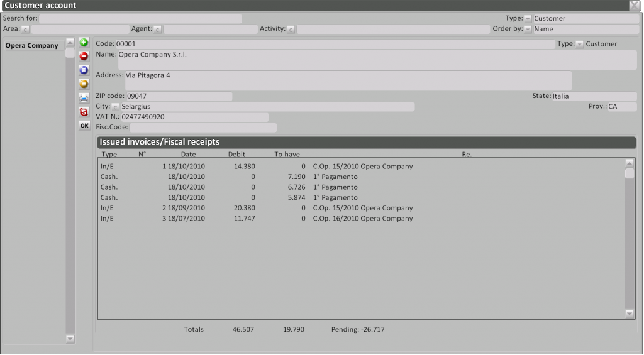Click the VAT N. field
Viewport: 644px width, 355px height.
(x=194, y=117)
